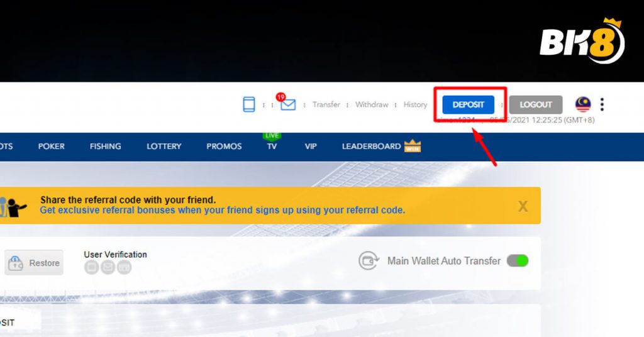Open the Withdraw link
The height and width of the screenshot is (337, 644).
click(372, 104)
